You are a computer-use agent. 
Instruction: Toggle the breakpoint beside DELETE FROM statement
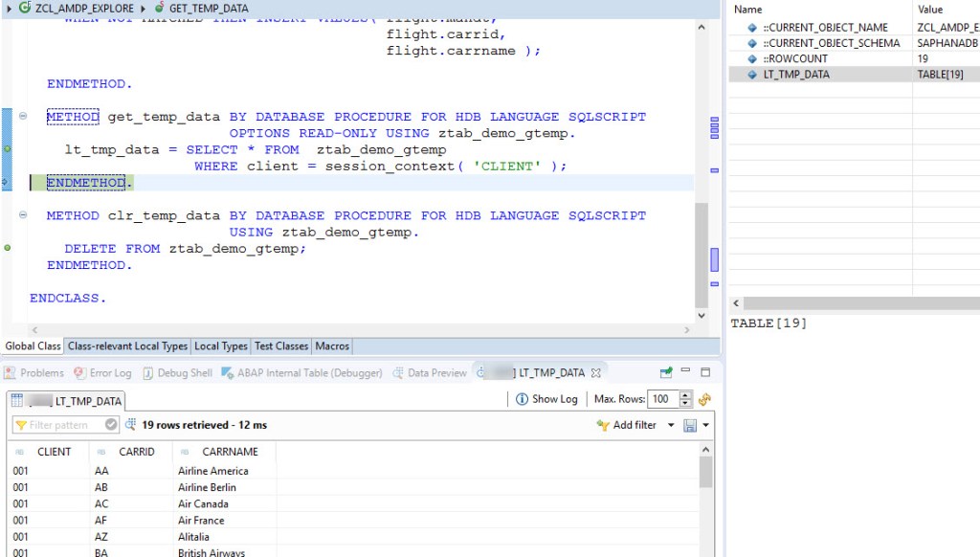point(8,247)
